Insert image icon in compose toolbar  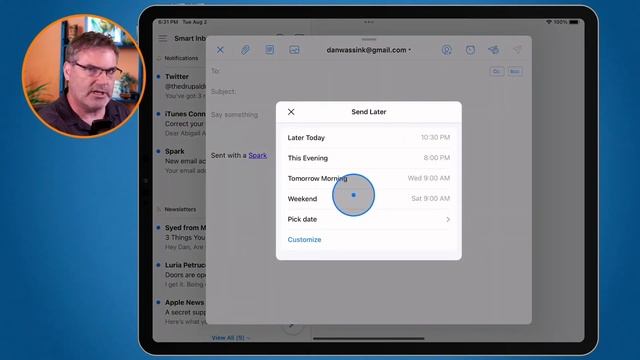[x=294, y=50]
